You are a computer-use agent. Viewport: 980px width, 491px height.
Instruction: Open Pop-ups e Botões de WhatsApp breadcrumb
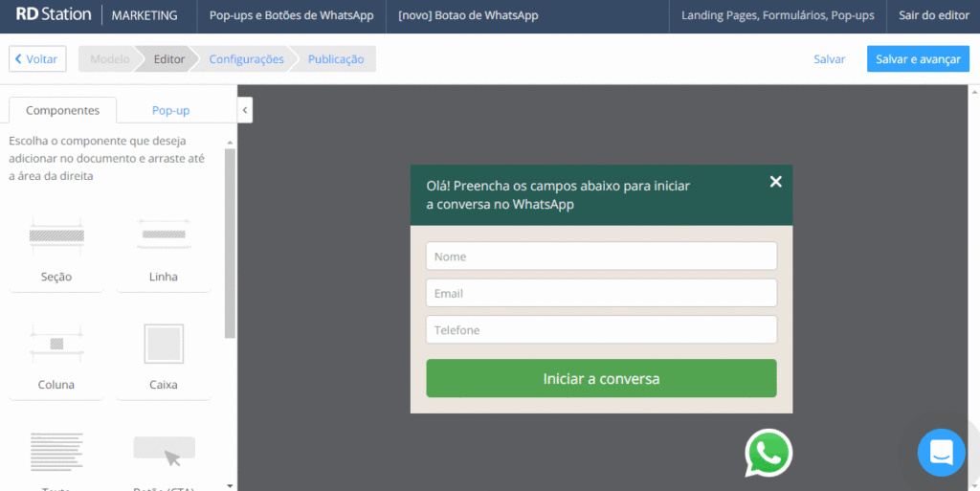pos(291,15)
